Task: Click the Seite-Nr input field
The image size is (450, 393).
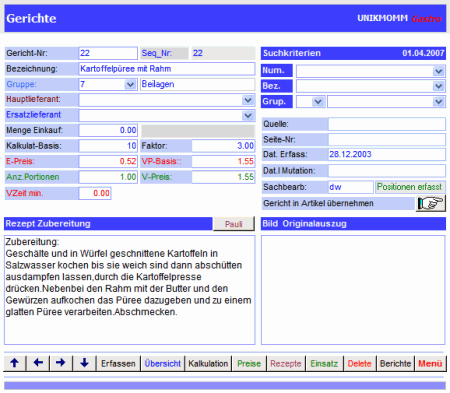Action: (387, 140)
